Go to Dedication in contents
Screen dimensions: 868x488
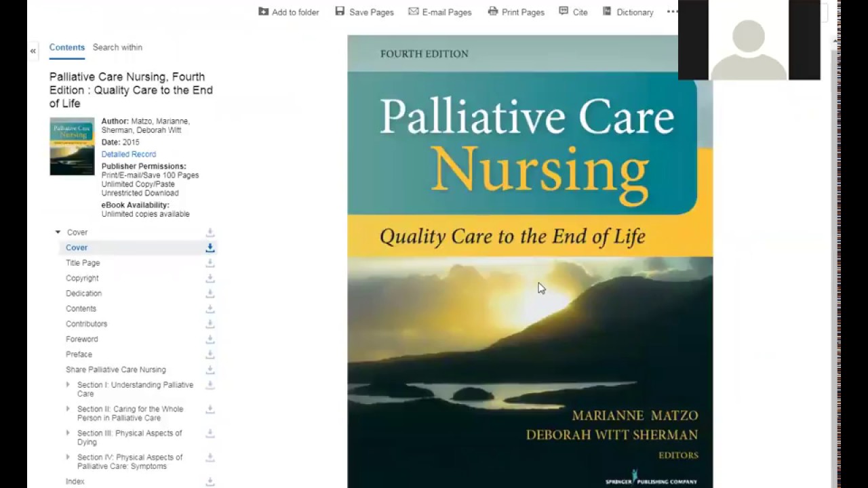tap(83, 293)
